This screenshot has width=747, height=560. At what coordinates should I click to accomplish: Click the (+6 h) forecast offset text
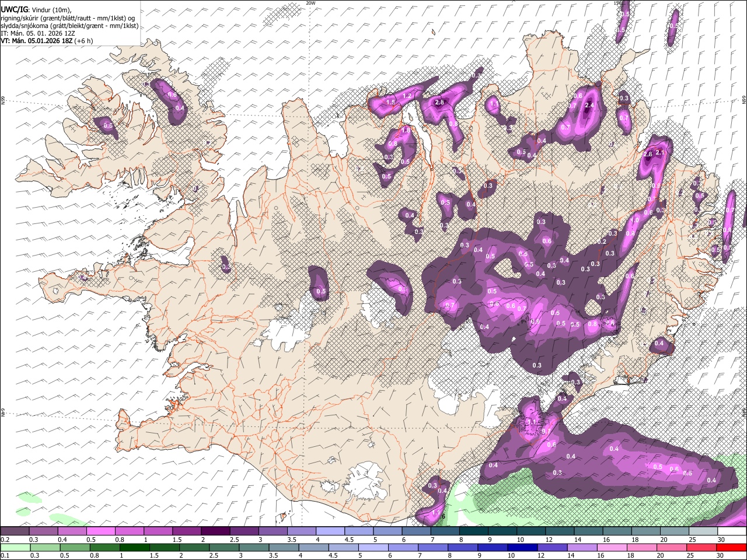[84, 41]
